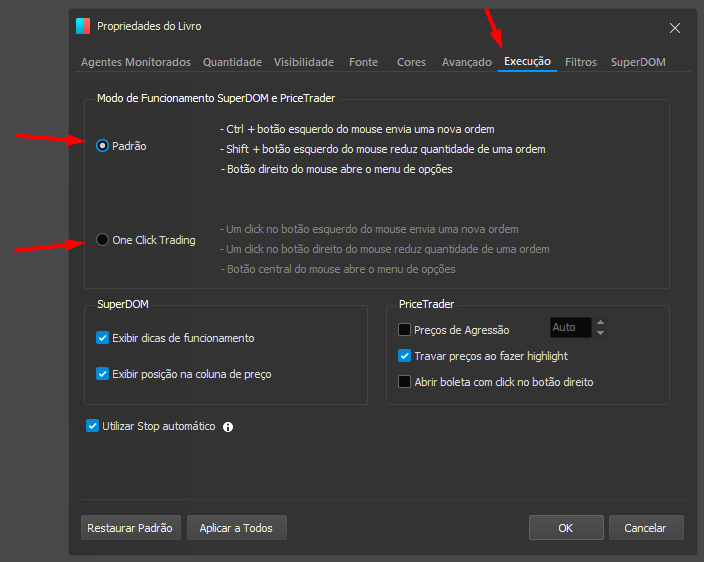704x562 pixels.
Task: Click the SuperDOM group heading label
Action: (x=123, y=304)
